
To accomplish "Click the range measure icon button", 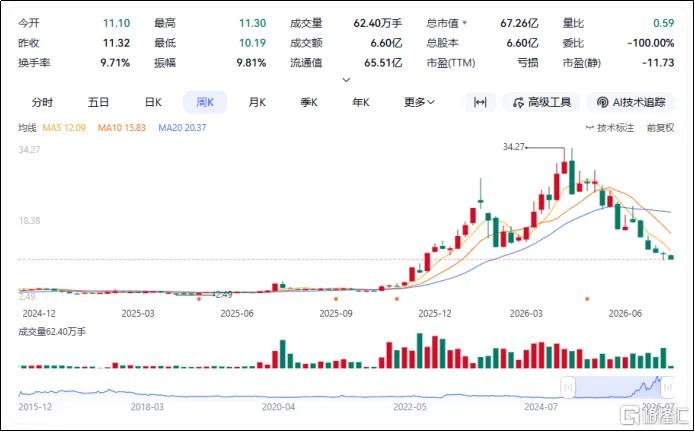I will tap(480, 103).
